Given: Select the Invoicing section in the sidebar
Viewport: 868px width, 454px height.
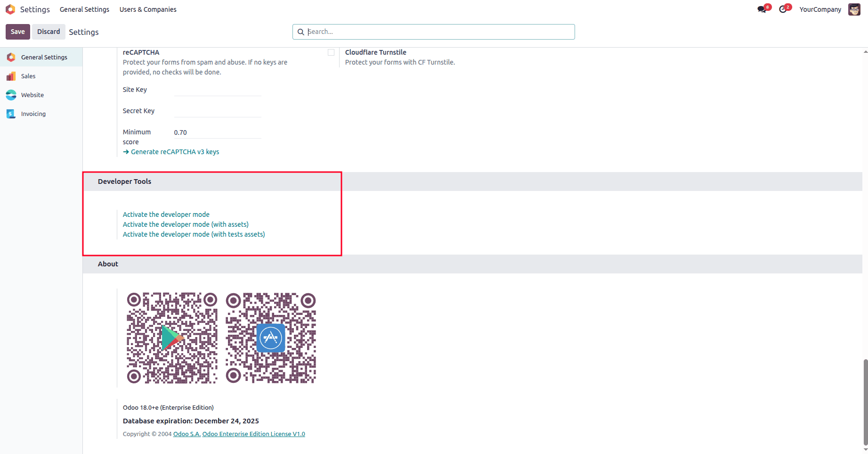Looking at the screenshot, I should click(33, 114).
